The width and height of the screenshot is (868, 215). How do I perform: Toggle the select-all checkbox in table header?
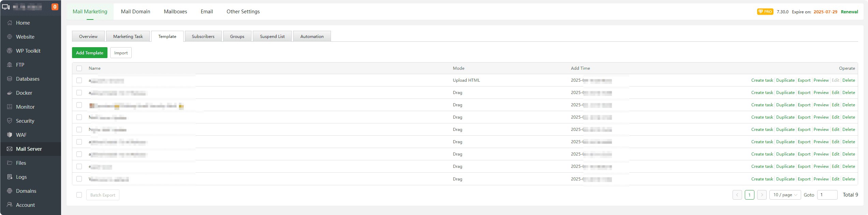click(79, 68)
